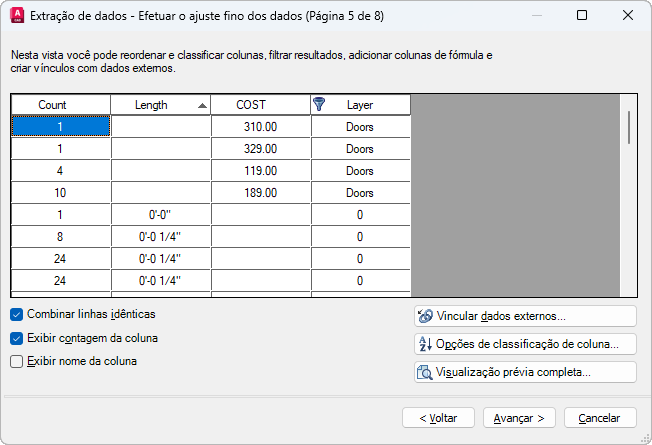Viewport: 652px width, 445px height.
Task: Click the A-Z sort options icon
Action: (x=424, y=344)
